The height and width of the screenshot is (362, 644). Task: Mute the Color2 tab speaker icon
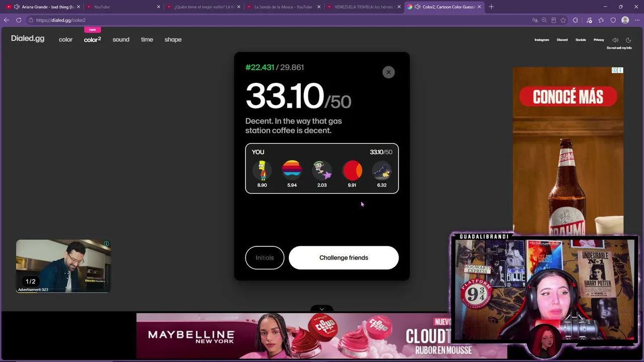(x=418, y=7)
